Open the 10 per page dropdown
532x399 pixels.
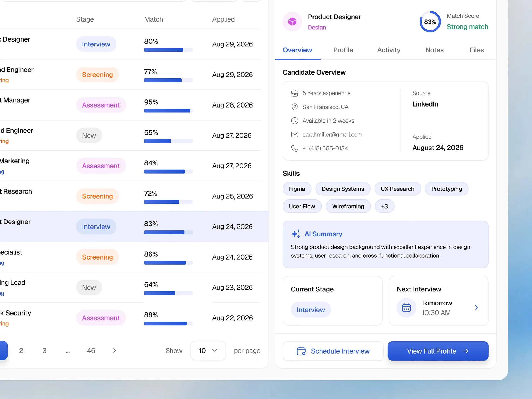tap(208, 350)
